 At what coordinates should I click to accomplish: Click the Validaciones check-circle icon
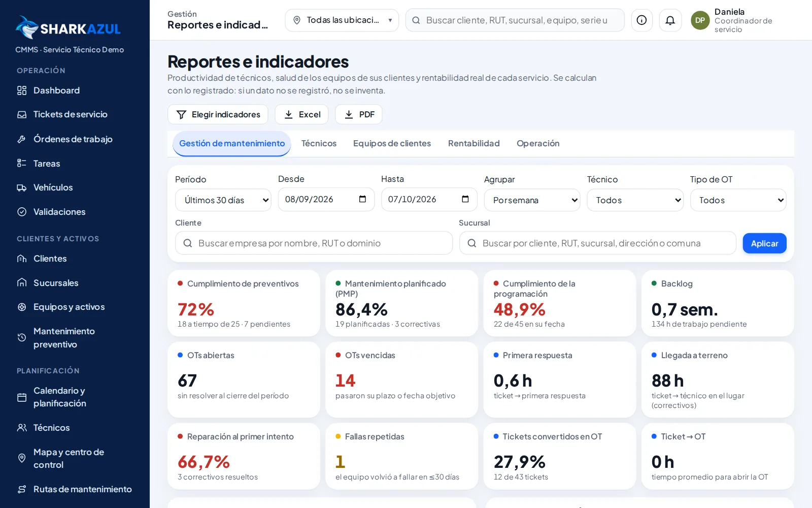(x=22, y=212)
